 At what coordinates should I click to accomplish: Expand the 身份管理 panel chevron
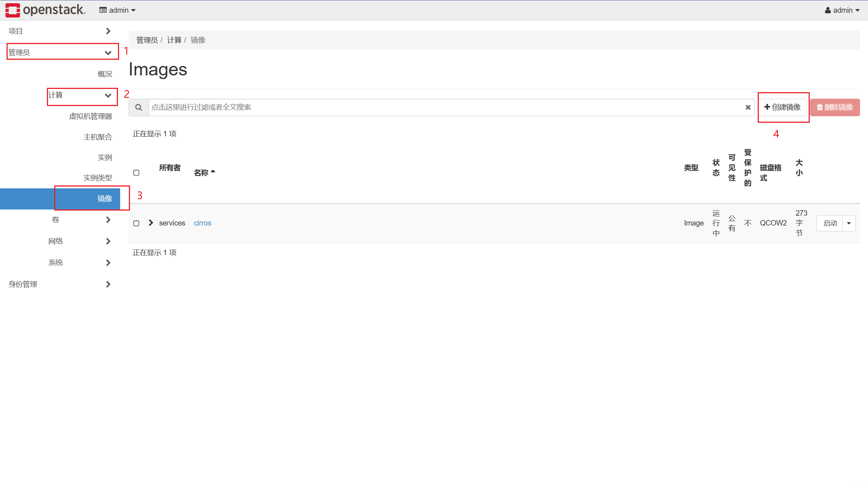coord(108,284)
